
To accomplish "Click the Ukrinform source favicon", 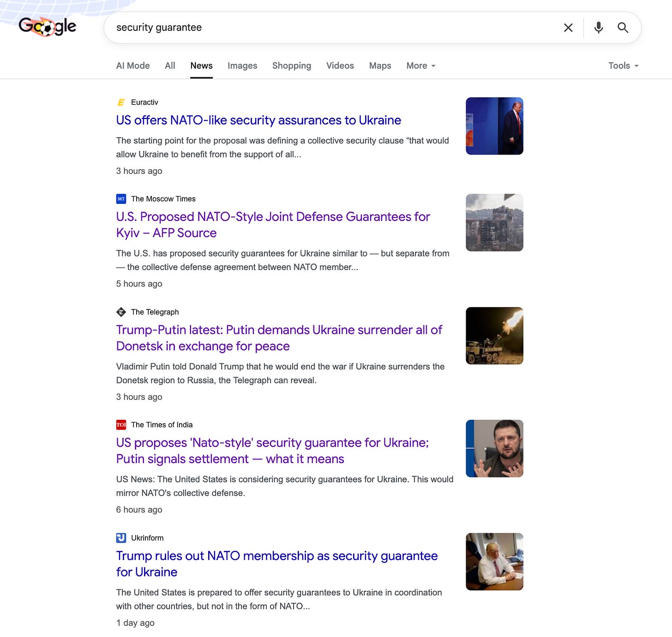I will click(121, 538).
